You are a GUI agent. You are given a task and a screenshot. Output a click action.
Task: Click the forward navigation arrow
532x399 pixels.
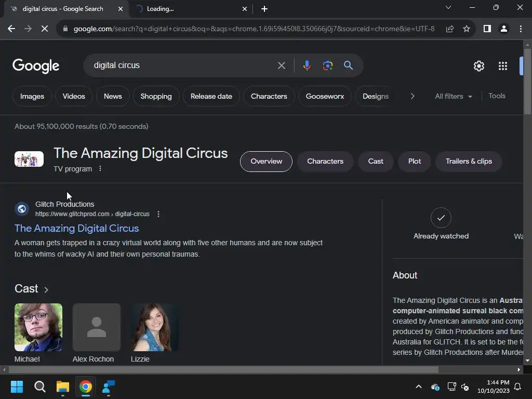[x=28, y=29]
